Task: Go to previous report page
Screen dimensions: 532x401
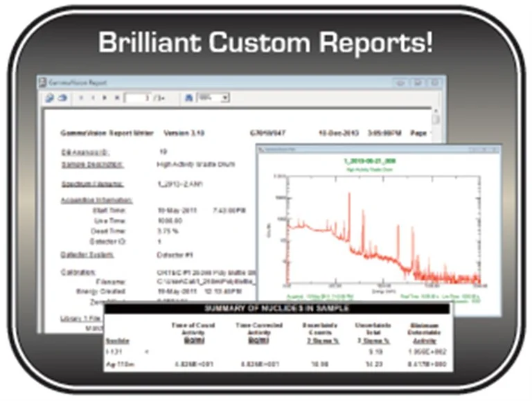Action: [93, 98]
